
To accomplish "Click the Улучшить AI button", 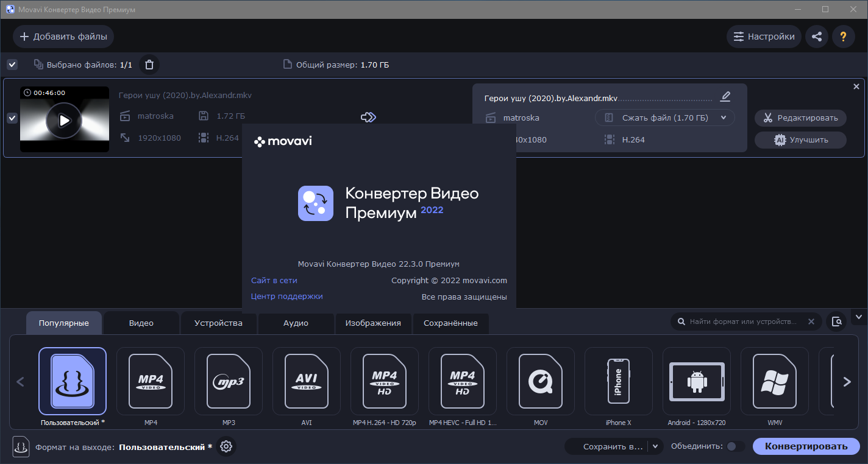I will 800,139.
